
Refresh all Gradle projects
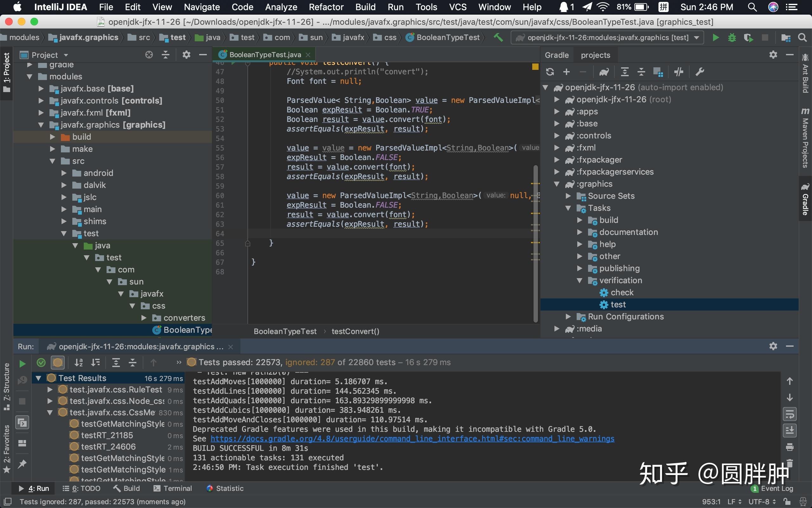point(550,71)
